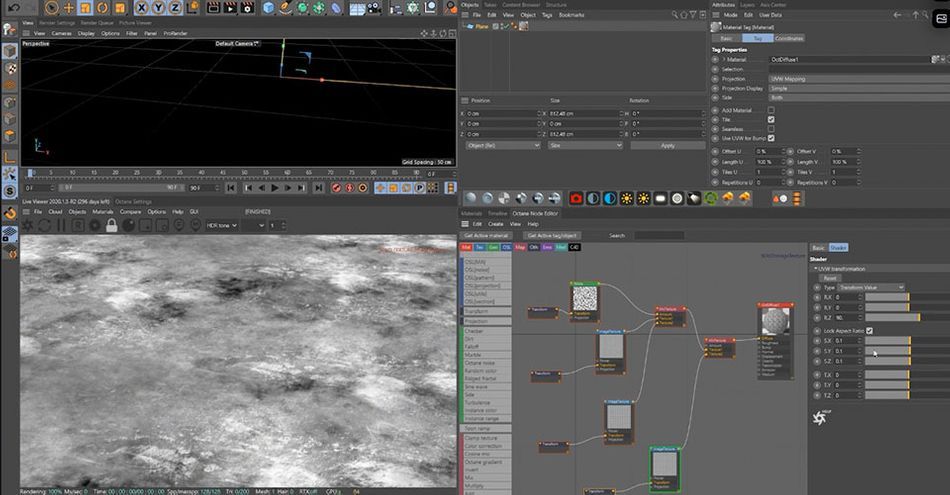The width and height of the screenshot is (950, 495).
Task: Click the restart render icon in Live Viewer
Action: pos(44,225)
